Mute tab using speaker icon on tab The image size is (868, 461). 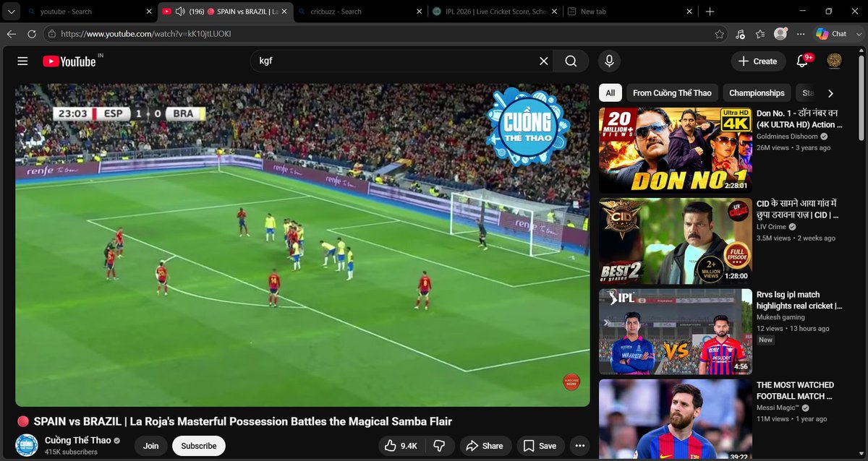pyautogui.click(x=180, y=12)
